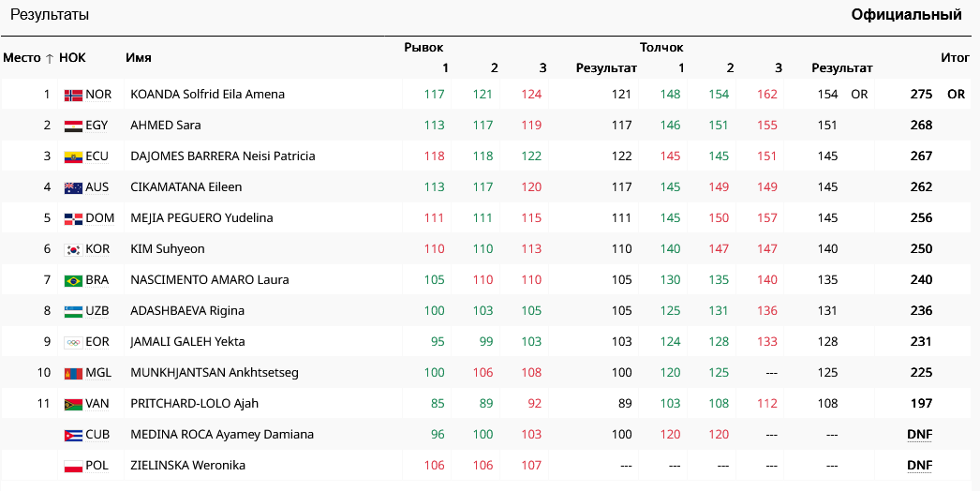Click the Norway flag icon

pyautogui.click(x=73, y=95)
